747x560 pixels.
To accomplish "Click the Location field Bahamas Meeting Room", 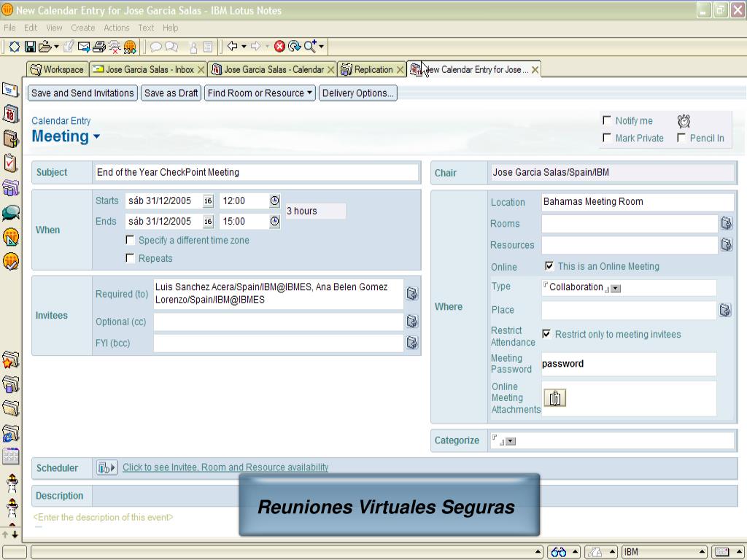I will (x=638, y=201).
